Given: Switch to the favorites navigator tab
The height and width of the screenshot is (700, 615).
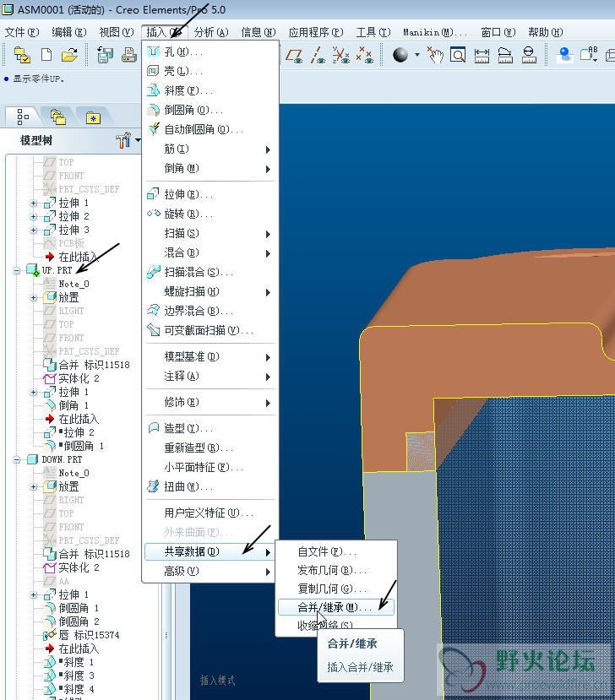Looking at the screenshot, I should pos(93,118).
